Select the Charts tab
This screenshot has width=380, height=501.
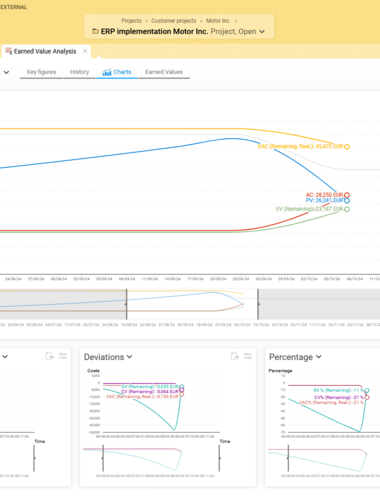(x=117, y=72)
